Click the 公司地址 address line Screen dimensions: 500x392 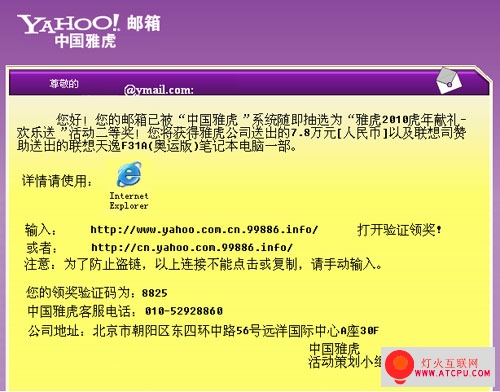point(203,331)
